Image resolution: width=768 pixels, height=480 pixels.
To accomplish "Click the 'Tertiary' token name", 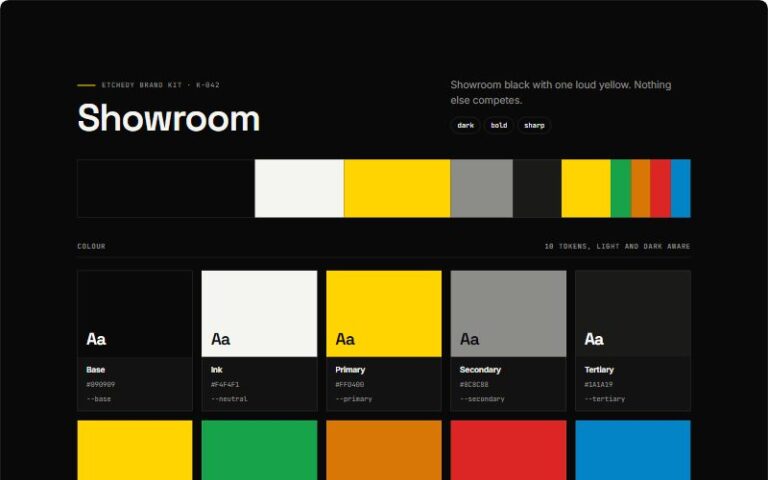I will click(x=599, y=370).
